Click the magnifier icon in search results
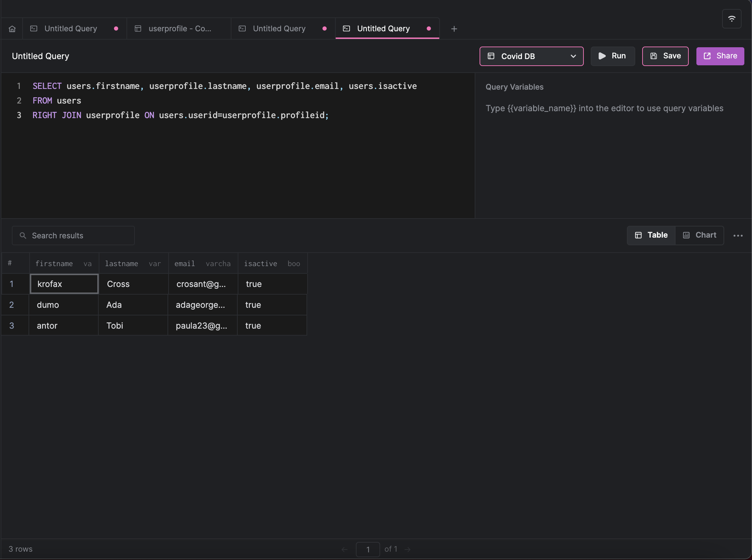The height and width of the screenshot is (560, 752). point(23,236)
